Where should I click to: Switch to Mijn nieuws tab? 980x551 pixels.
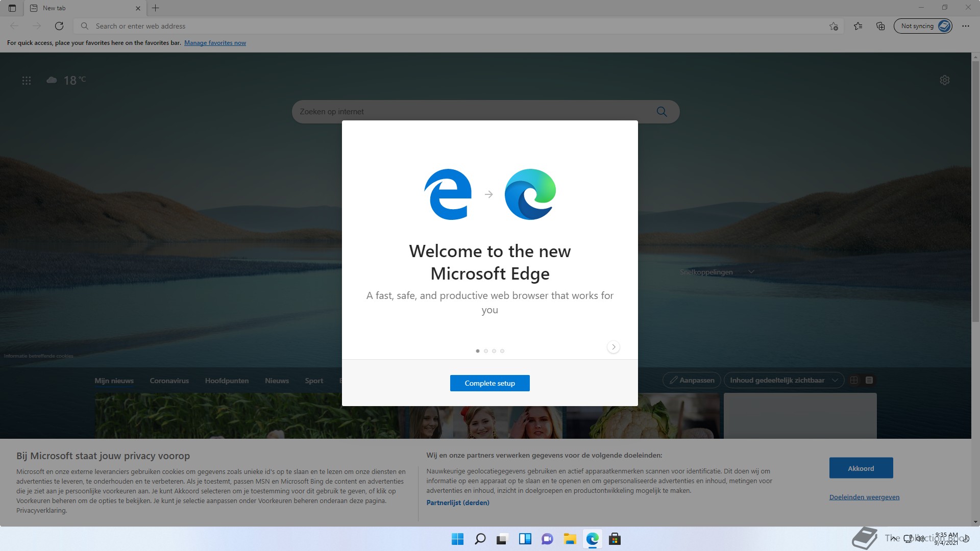(x=114, y=381)
